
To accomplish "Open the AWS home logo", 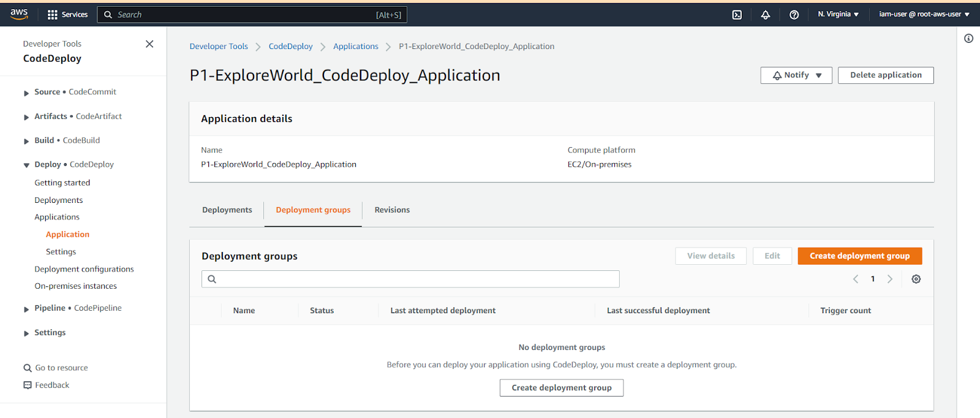I will pos(19,14).
